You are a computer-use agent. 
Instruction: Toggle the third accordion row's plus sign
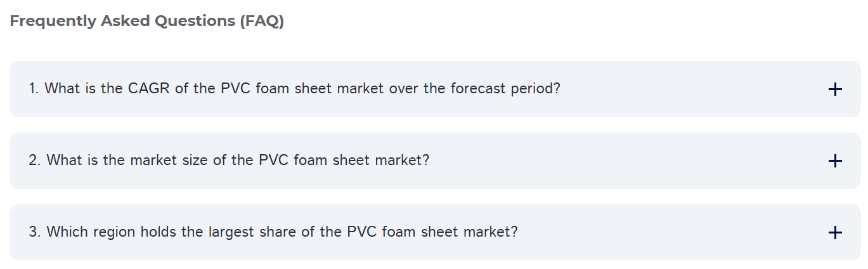coord(835,233)
